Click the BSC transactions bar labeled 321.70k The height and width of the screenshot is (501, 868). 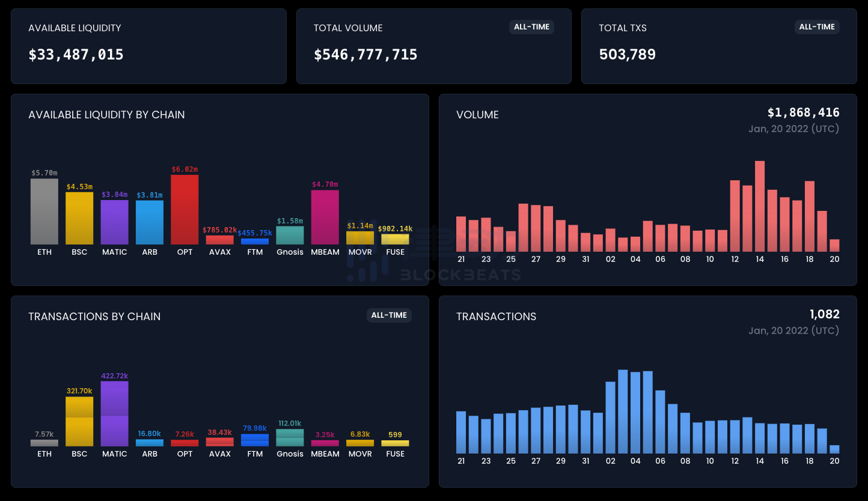coord(79,422)
